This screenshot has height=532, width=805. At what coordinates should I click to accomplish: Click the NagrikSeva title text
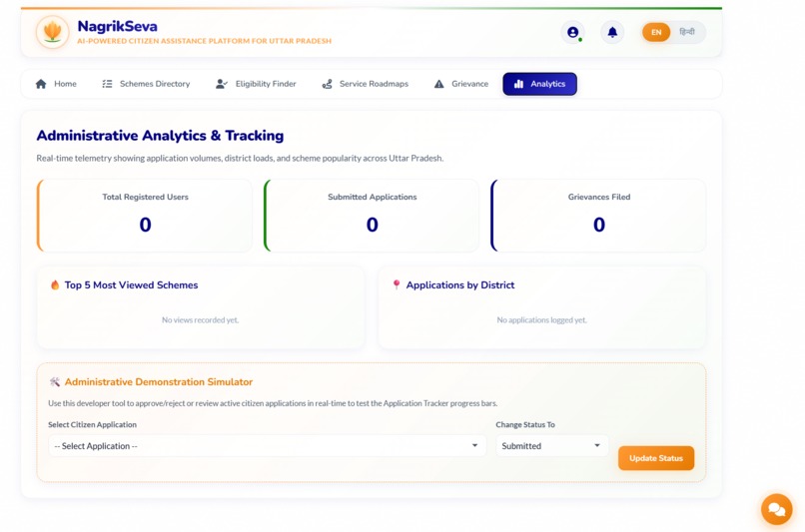pyautogui.click(x=118, y=26)
